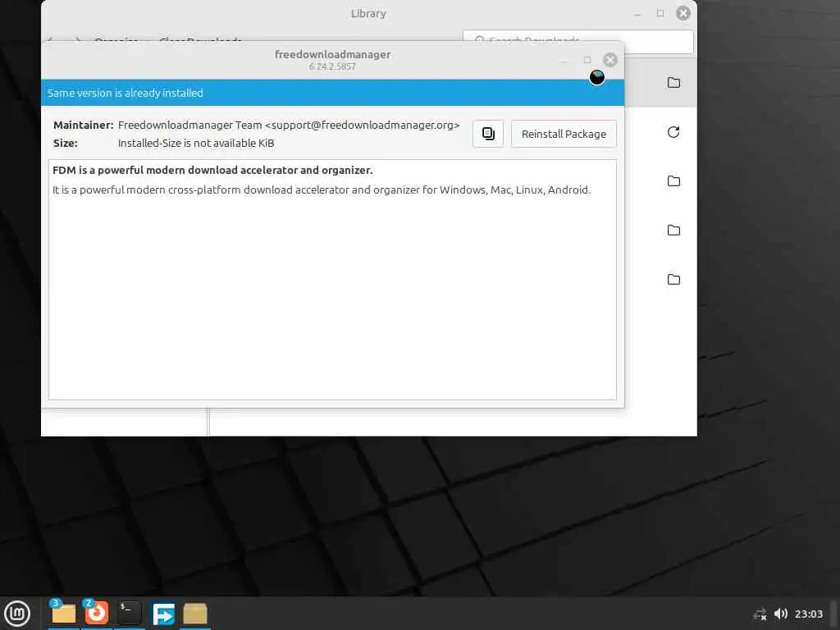The width and height of the screenshot is (840, 630).
Task: Click the Reinstall Package button
Action: tap(564, 134)
